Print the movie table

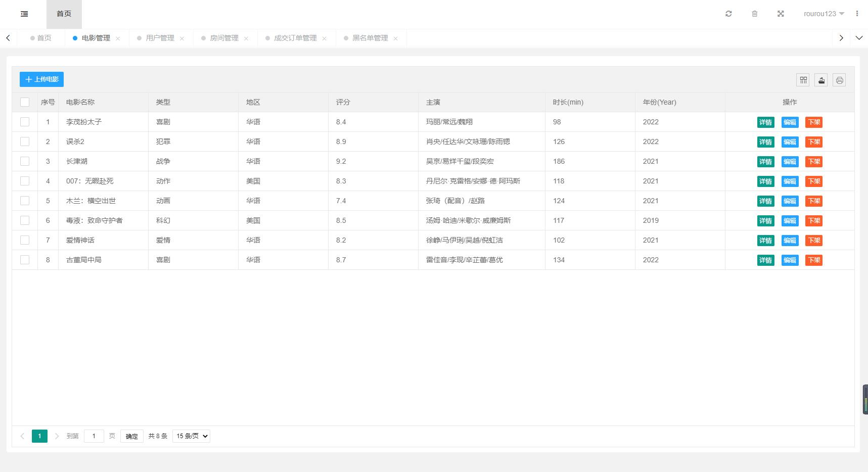click(x=839, y=80)
